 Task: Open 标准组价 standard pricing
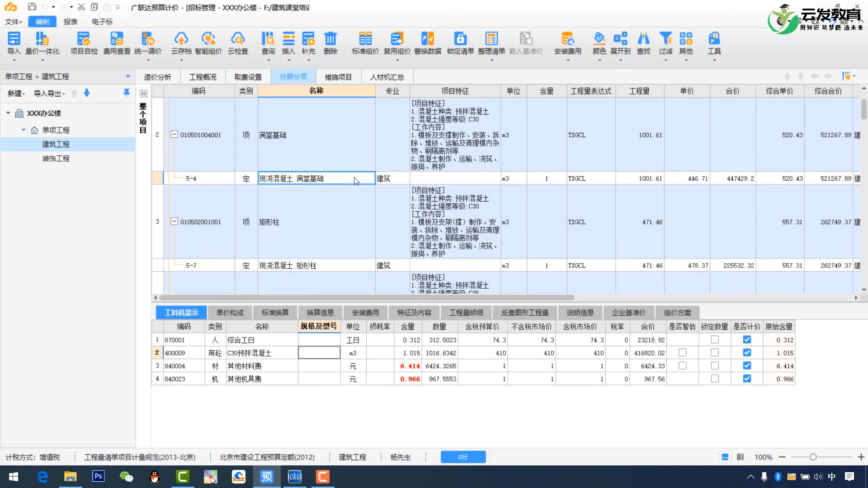tap(365, 44)
